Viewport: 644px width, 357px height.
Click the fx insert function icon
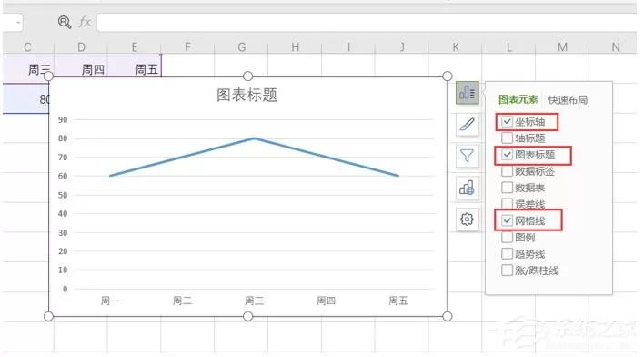[85, 22]
